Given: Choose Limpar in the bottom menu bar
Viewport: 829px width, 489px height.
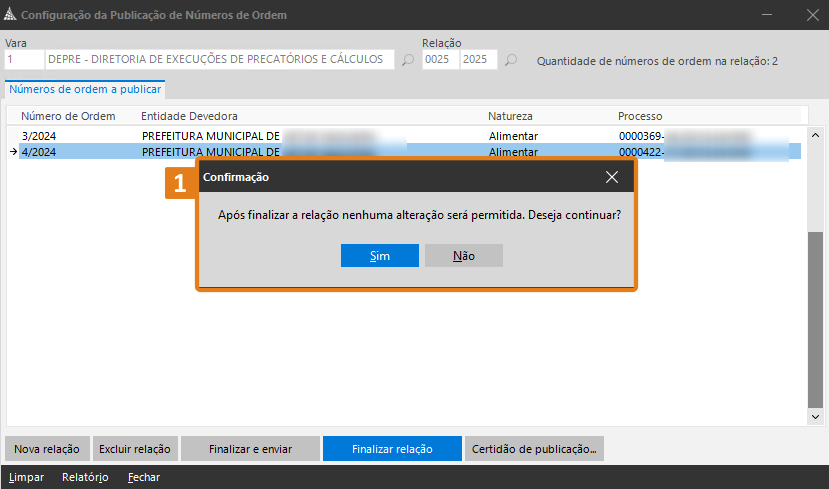Looking at the screenshot, I should tap(26, 477).
